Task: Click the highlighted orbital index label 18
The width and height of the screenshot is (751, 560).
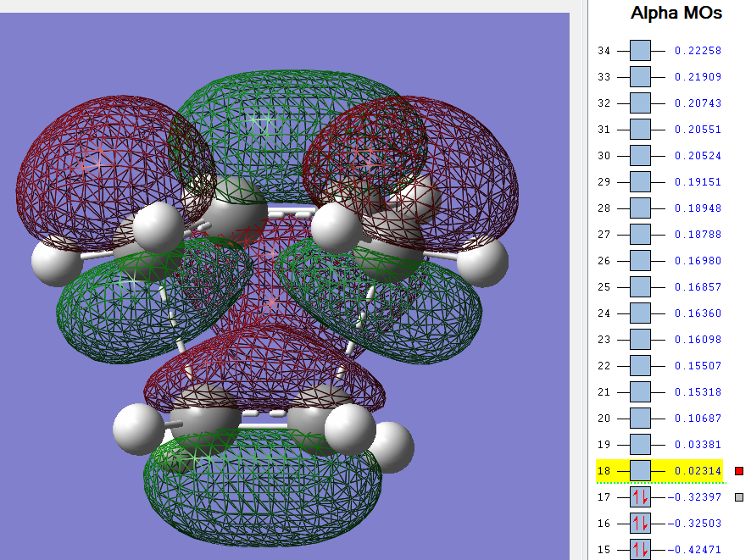Action: [x=604, y=471]
